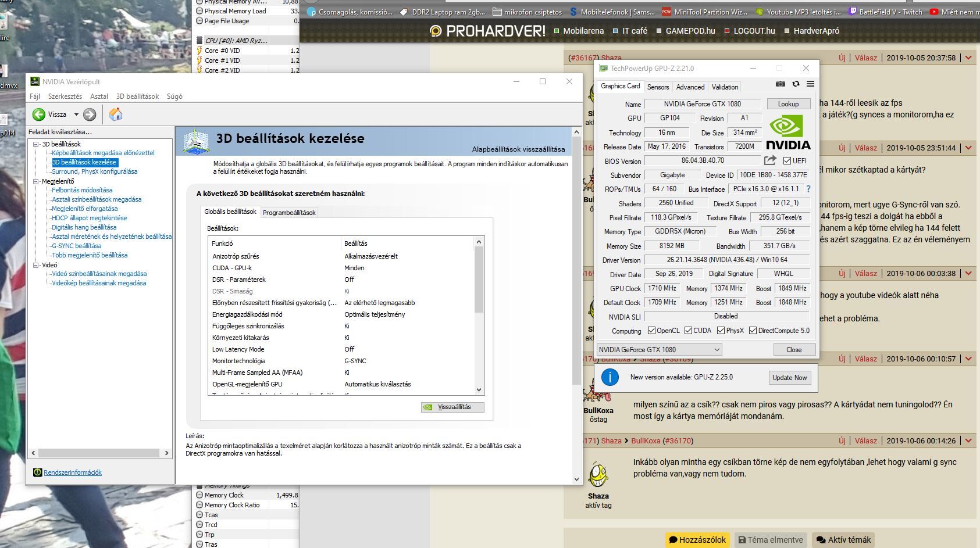Screen dimensions: 980x548
Task: Click the Memory Clock Ratio sensor icon
Action: [x=199, y=505]
